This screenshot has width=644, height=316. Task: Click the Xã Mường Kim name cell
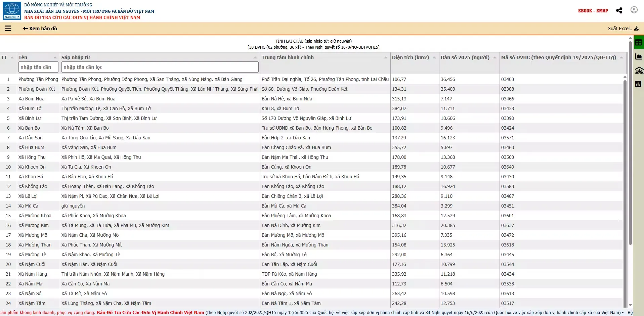33,225
